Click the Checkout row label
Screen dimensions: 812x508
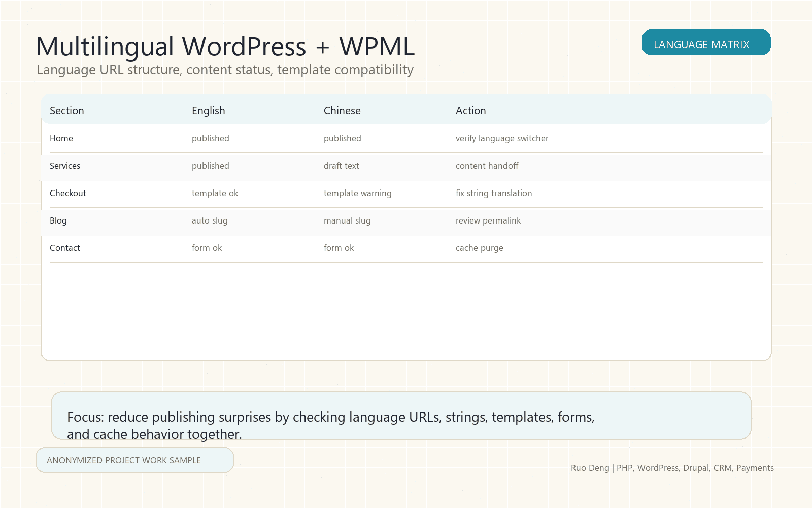point(68,193)
